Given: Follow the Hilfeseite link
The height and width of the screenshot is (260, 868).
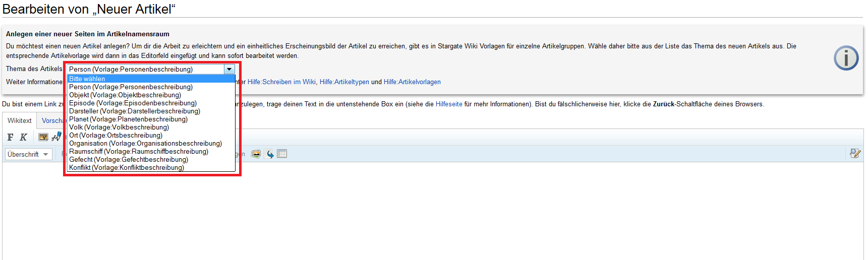Looking at the screenshot, I should [448, 104].
